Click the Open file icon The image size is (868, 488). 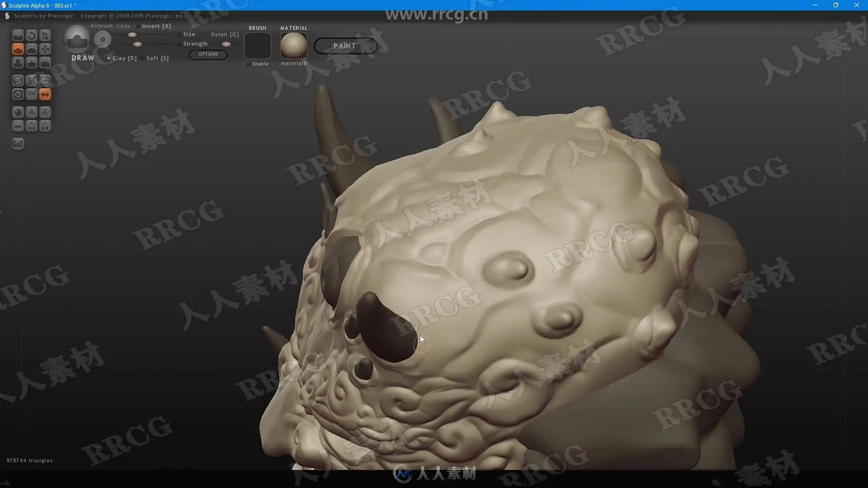(32, 126)
